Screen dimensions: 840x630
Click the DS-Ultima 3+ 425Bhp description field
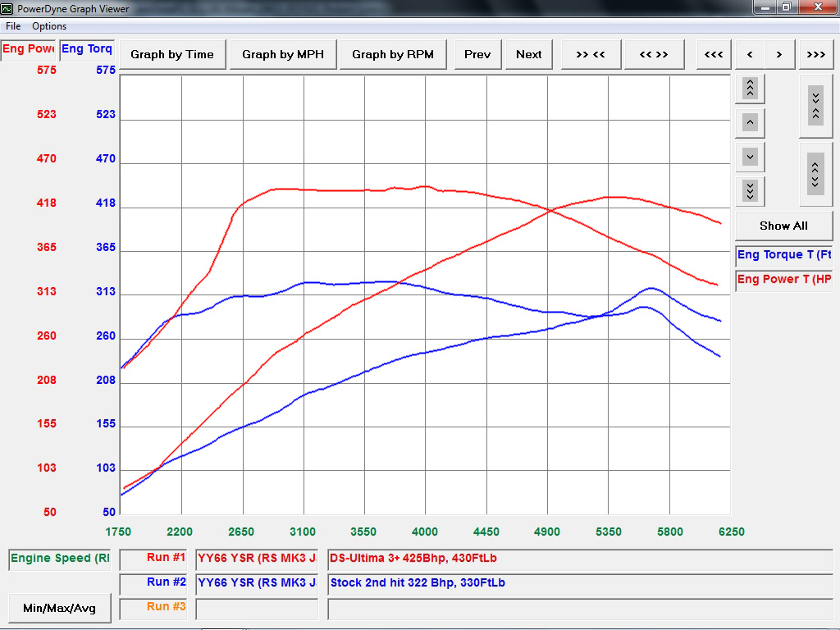(x=580, y=559)
